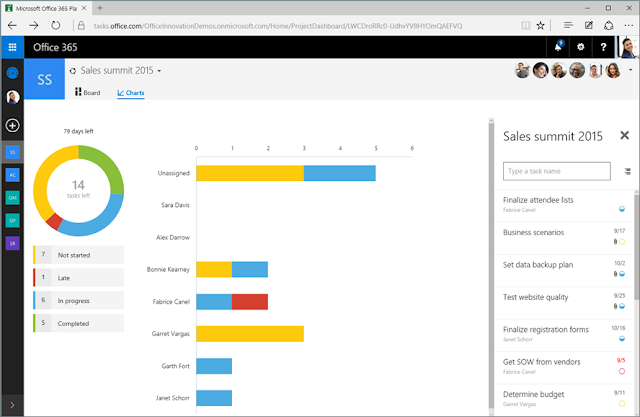This screenshot has height=417, width=640.
Task: Click the green completed segment of donut chart
Action: pos(107,164)
